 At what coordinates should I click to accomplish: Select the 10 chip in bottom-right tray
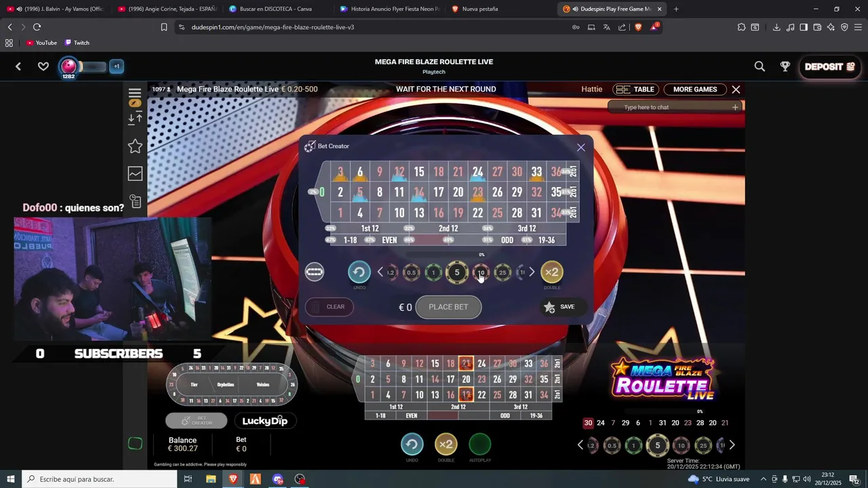click(x=681, y=445)
